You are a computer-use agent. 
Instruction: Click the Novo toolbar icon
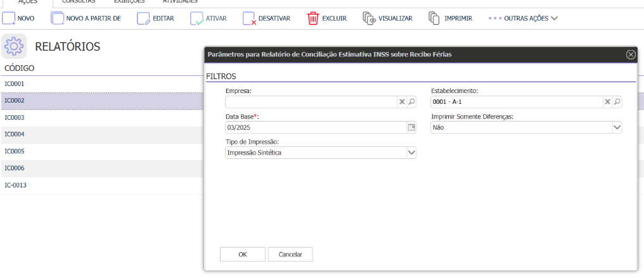[x=9, y=18]
